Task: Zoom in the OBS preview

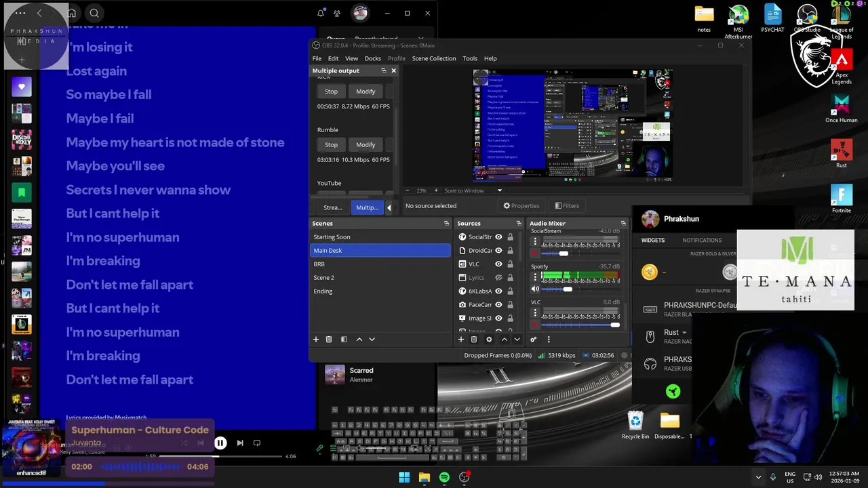Action: click(x=436, y=190)
